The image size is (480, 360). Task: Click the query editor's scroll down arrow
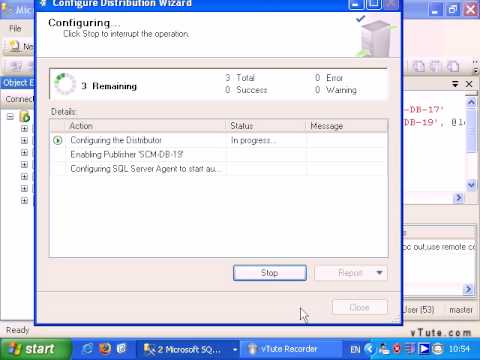click(x=471, y=184)
